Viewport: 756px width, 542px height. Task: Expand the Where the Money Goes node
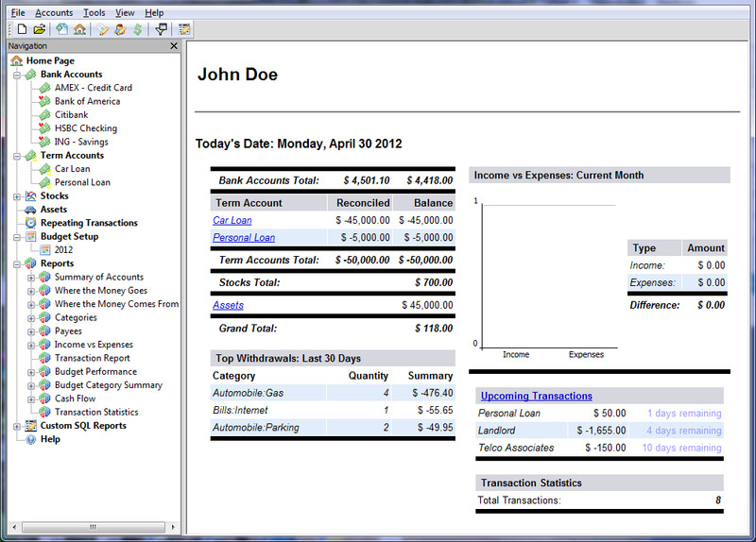31,291
